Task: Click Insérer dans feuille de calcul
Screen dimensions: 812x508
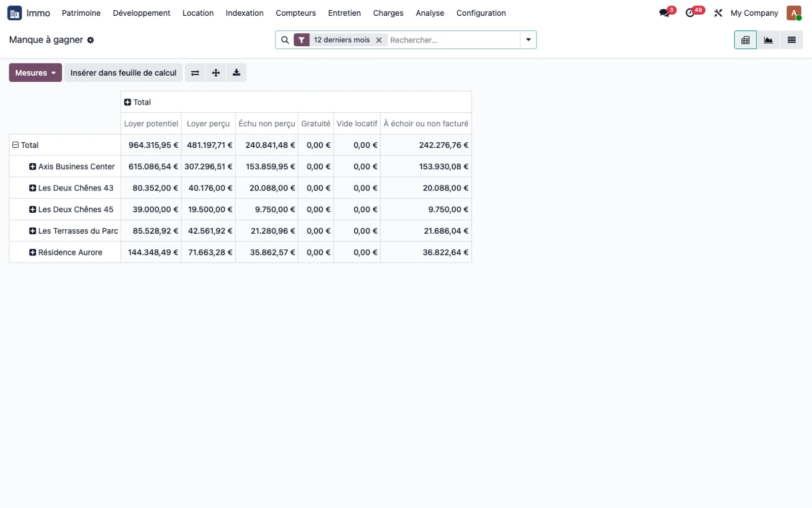Action: [x=123, y=73]
